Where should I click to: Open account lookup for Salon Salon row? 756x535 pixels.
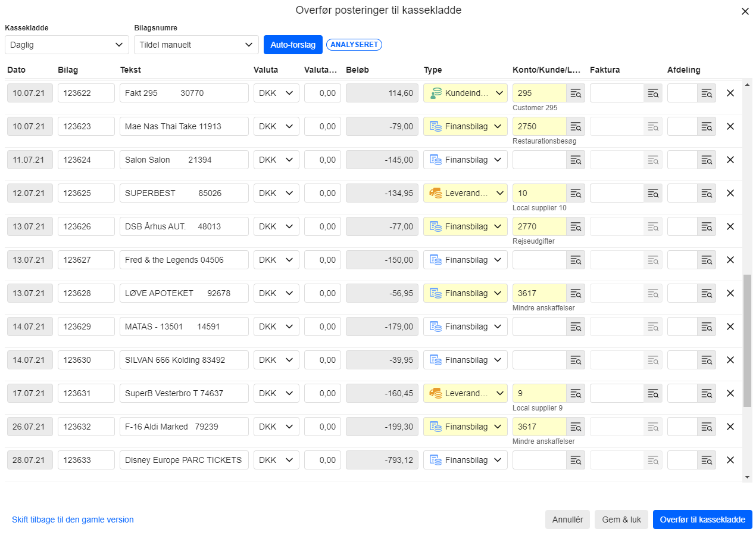click(576, 160)
